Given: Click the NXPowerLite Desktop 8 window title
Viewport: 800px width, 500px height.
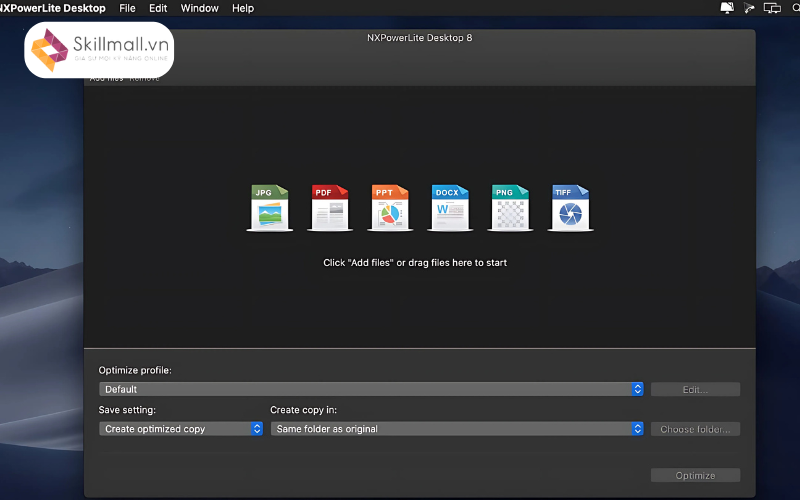Looking at the screenshot, I should [x=419, y=38].
